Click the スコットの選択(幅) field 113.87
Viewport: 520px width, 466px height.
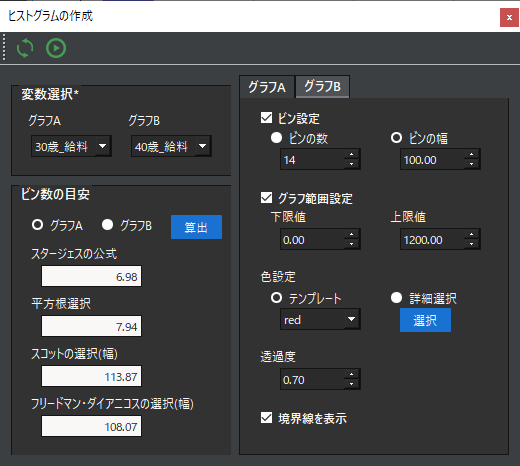pyautogui.click(x=91, y=376)
